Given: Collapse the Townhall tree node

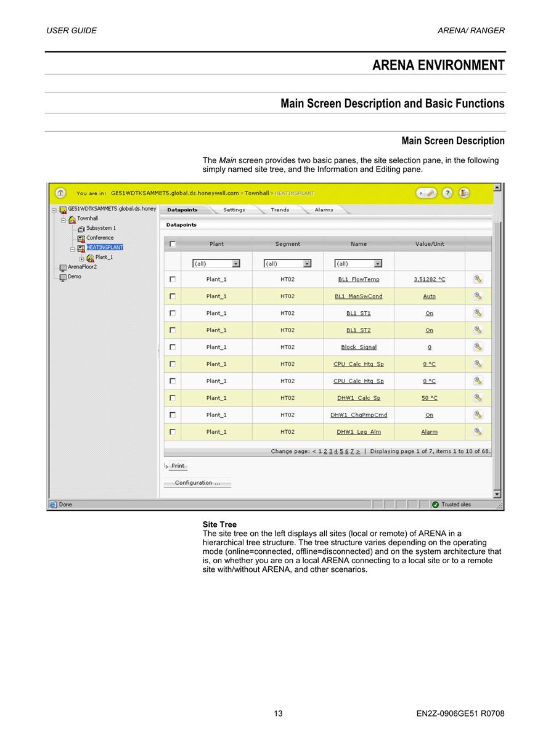Looking at the screenshot, I should point(63,219).
